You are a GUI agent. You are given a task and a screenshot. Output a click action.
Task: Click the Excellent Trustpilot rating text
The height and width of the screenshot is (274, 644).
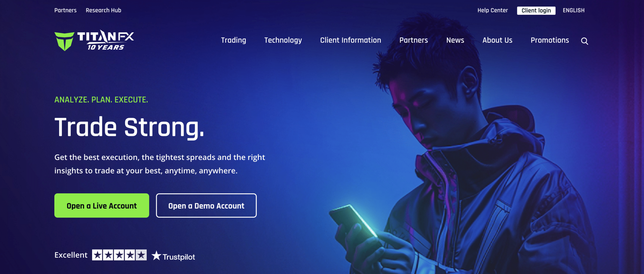[71, 255]
